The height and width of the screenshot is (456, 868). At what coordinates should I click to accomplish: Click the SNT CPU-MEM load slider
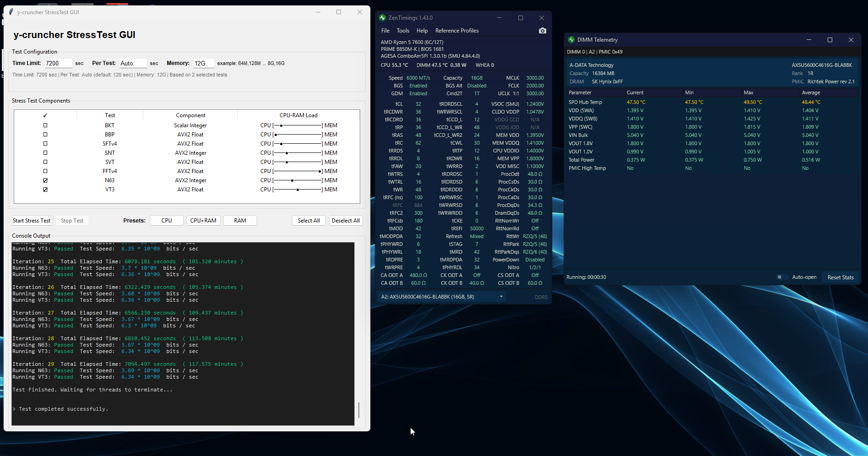click(298, 153)
